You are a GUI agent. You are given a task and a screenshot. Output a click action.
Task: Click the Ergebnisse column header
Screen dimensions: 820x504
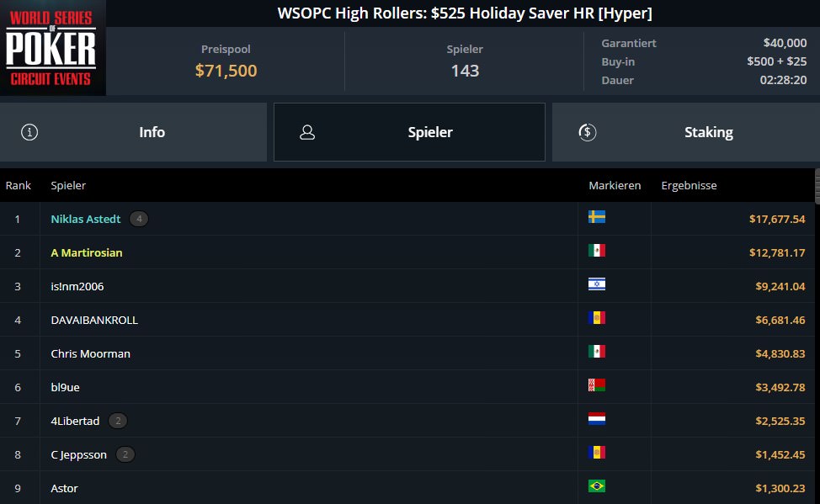click(689, 186)
